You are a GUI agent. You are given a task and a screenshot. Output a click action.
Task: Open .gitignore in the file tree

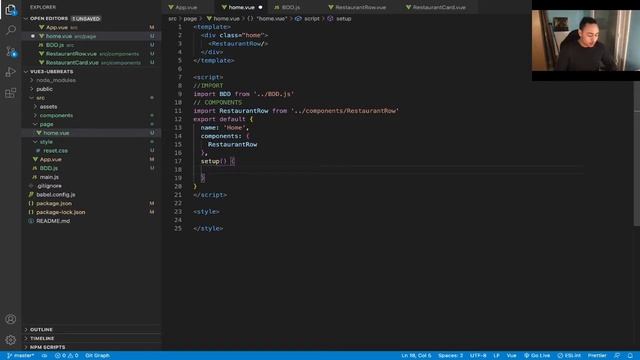(x=91, y=186)
